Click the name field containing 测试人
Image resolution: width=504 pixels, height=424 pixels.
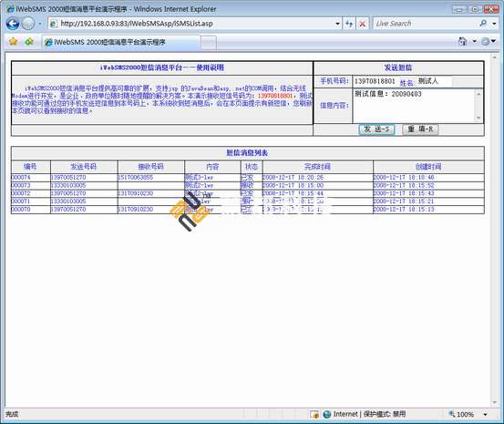(x=434, y=81)
